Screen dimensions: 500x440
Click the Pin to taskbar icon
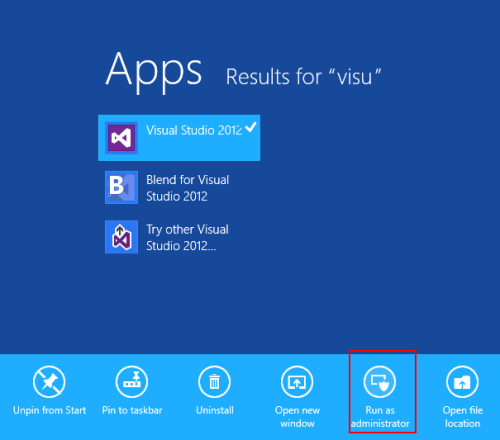coord(132,382)
